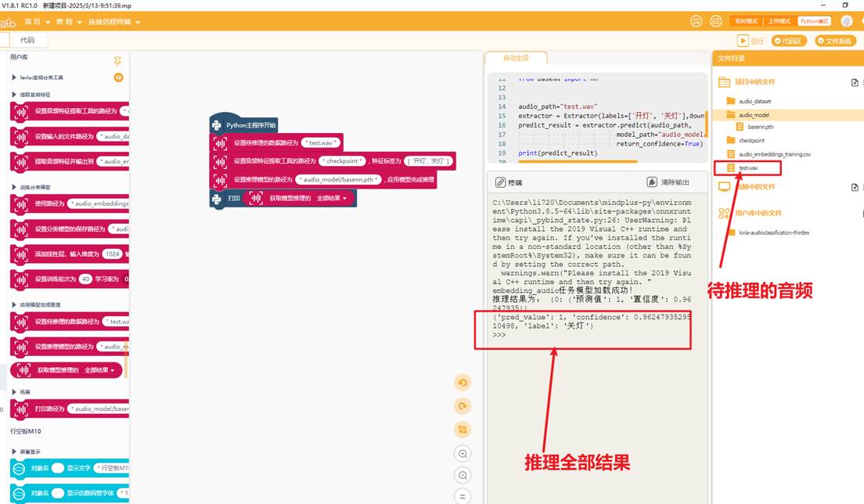Click the 1024 input dimension field
The width and height of the screenshot is (864, 504).
pyautogui.click(x=113, y=254)
